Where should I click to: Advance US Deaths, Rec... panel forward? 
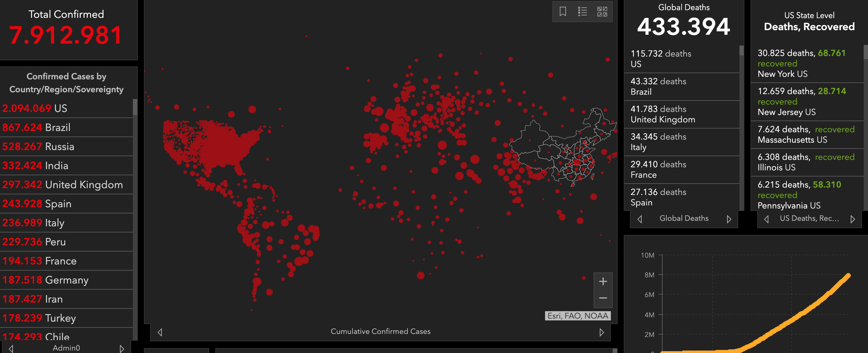853,219
